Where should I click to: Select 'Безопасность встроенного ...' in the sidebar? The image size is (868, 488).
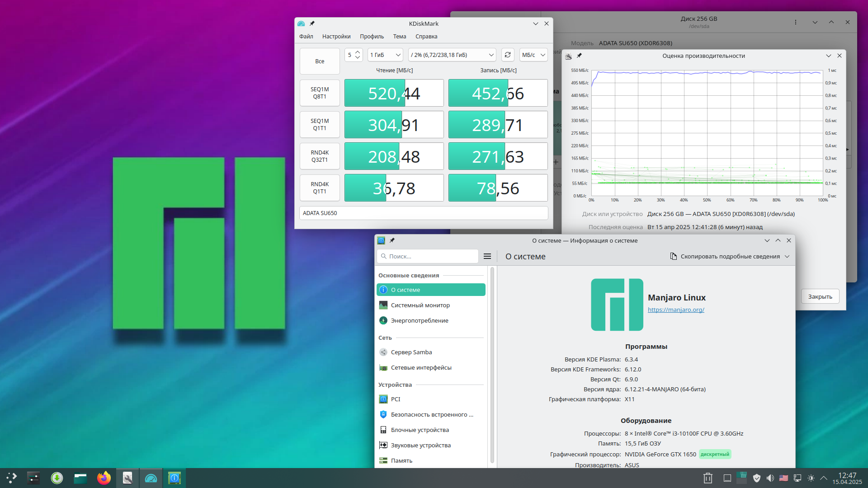coord(431,414)
